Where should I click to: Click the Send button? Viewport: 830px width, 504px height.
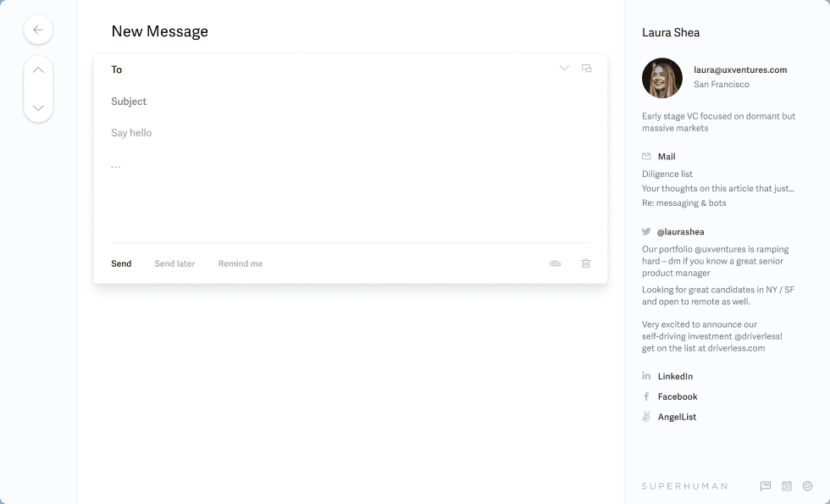pos(121,263)
